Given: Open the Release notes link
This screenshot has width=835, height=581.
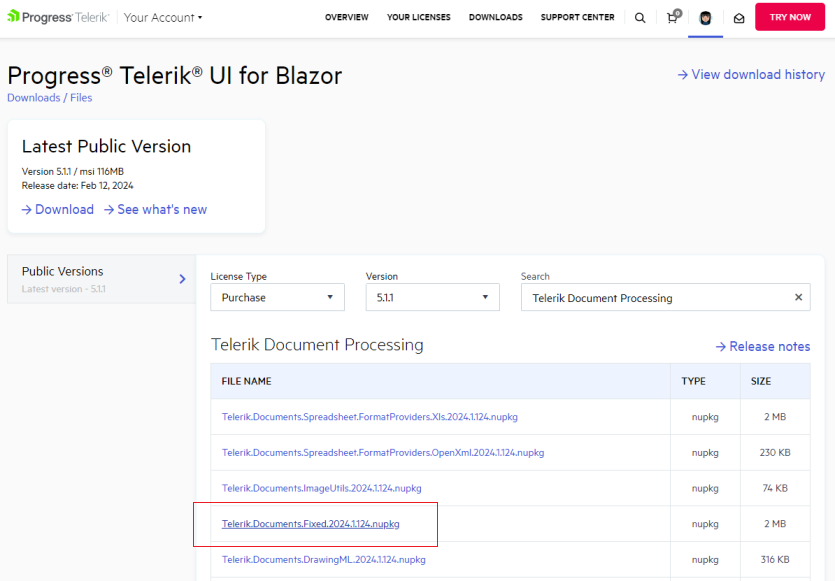Looking at the screenshot, I should coord(763,346).
